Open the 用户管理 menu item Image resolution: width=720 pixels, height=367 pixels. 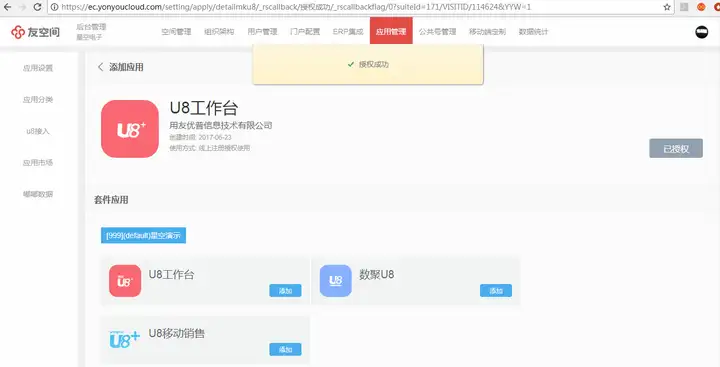262,32
